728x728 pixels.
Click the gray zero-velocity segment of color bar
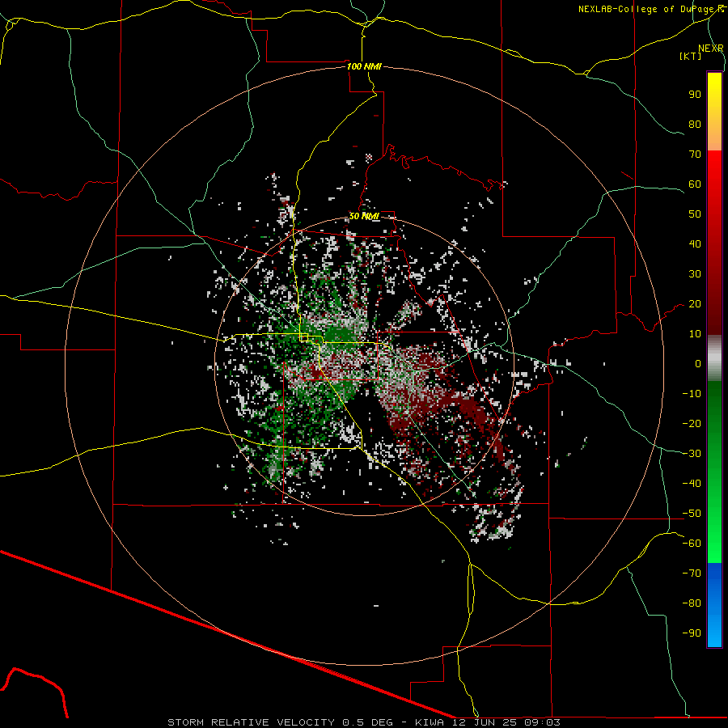point(714,360)
